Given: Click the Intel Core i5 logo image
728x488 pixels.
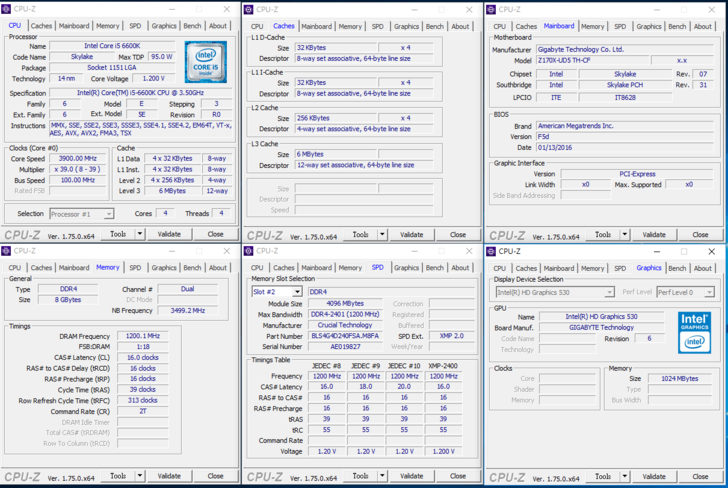Looking at the screenshot, I should pos(205,61).
